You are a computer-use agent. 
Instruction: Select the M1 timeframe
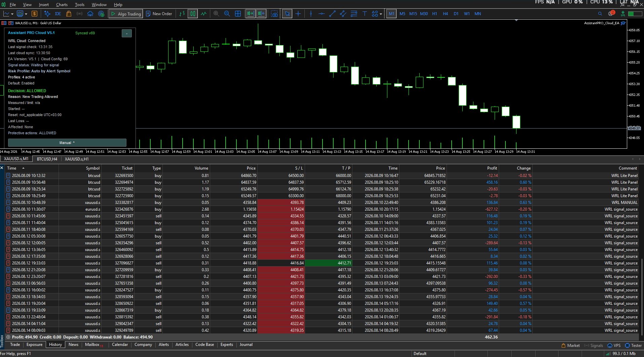pos(391,14)
